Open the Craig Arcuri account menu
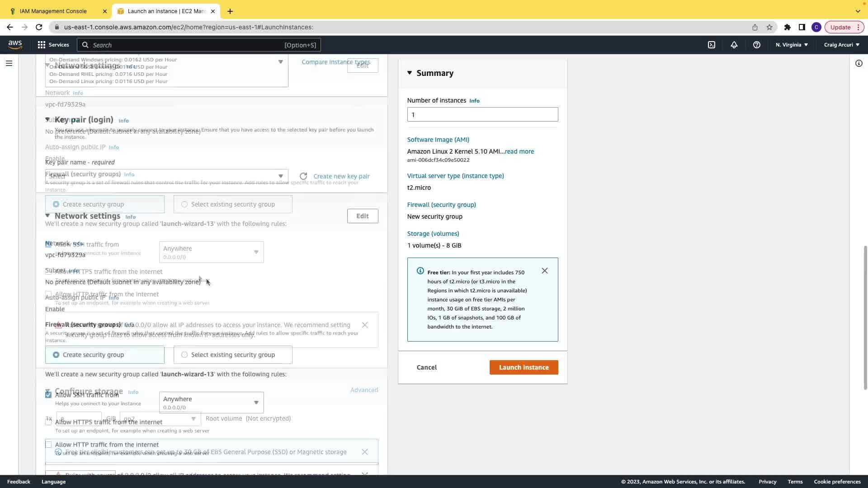Viewport: 868px width, 488px height. (x=842, y=45)
